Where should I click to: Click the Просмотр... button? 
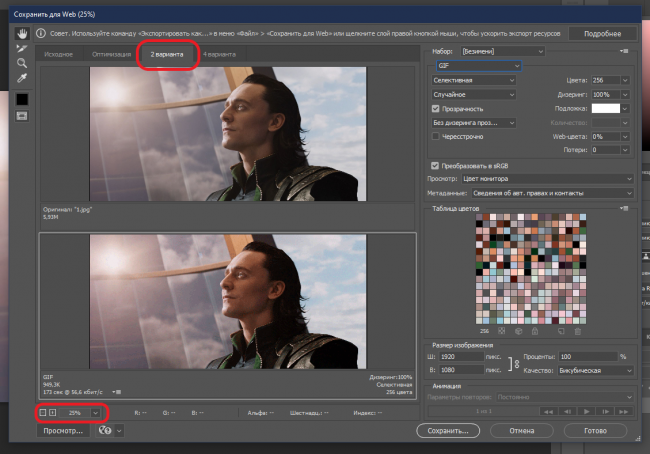click(63, 430)
